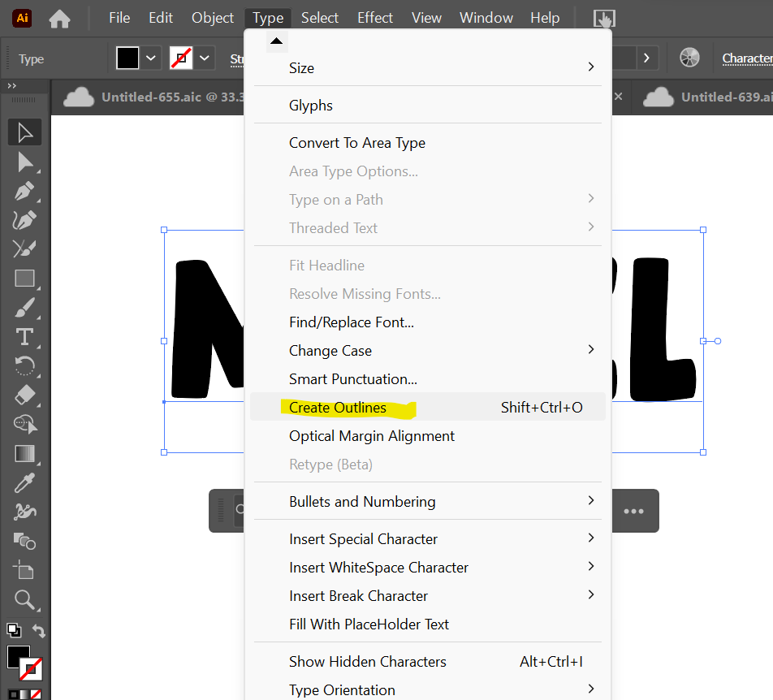Choose Create Outlines from Type menu
Viewport: 773px width, 700px height.
[x=337, y=408]
